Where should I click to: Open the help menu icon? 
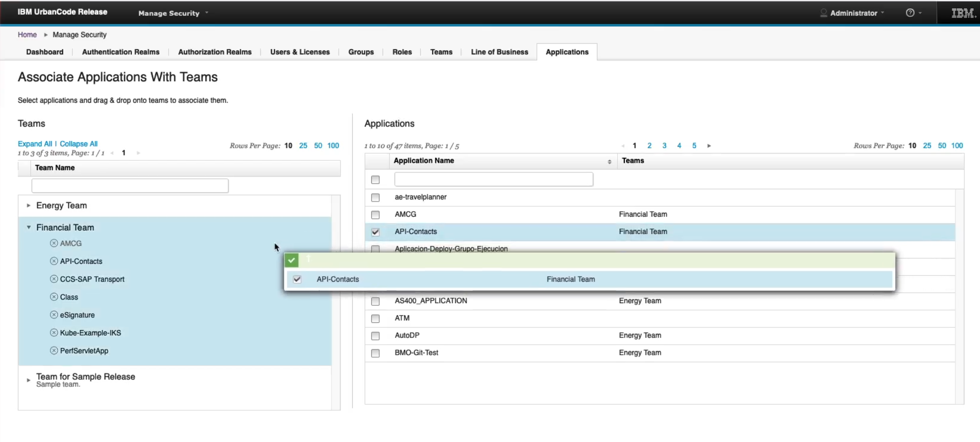point(910,13)
